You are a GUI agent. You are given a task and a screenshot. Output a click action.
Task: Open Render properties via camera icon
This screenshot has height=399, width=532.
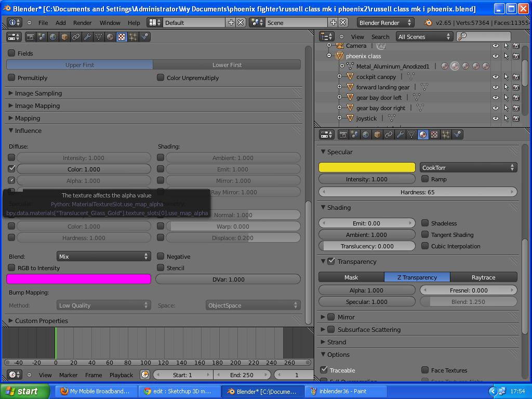[x=343, y=135]
